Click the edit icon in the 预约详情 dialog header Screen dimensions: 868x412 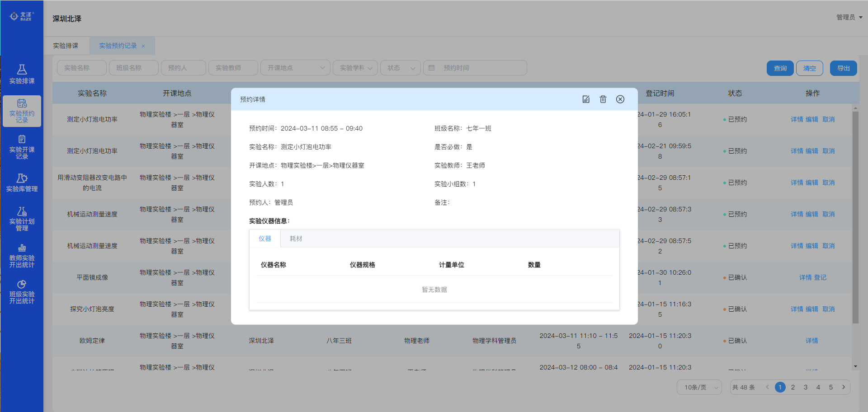(586, 99)
